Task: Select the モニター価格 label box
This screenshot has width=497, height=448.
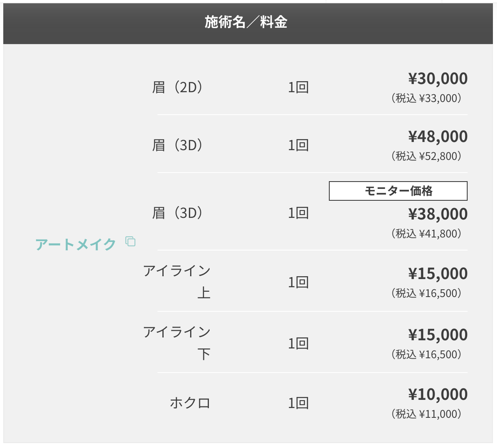Action: click(398, 191)
